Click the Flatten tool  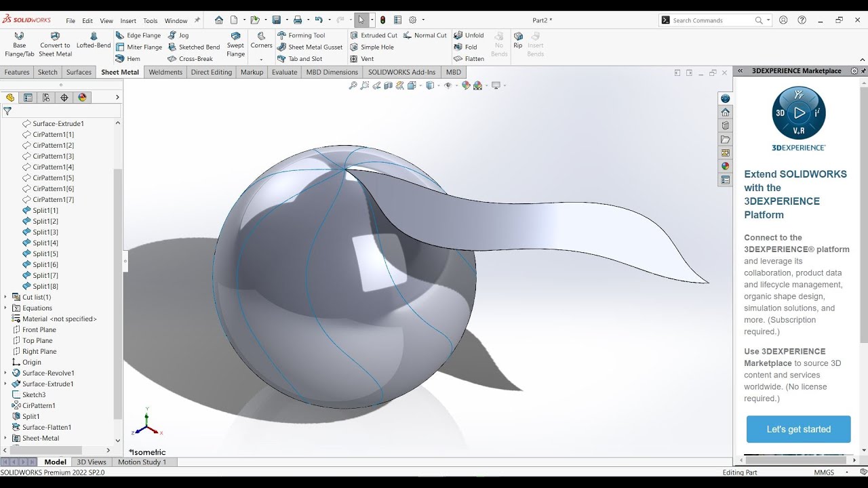tap(469, 59)
